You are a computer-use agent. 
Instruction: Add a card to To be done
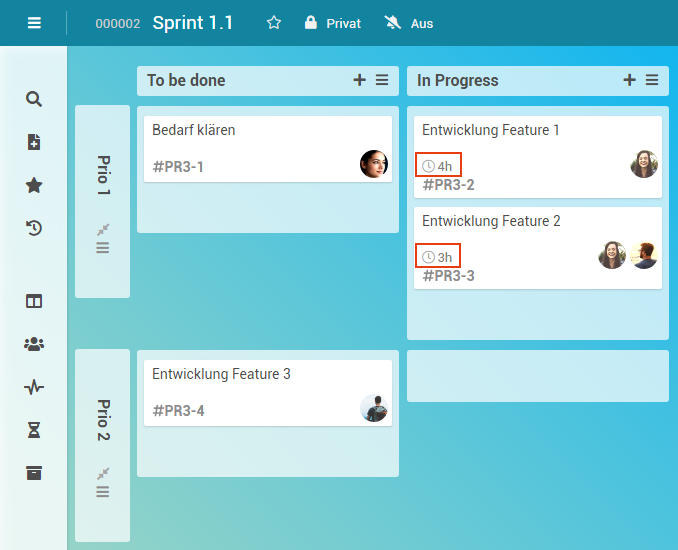click(360, 80)
